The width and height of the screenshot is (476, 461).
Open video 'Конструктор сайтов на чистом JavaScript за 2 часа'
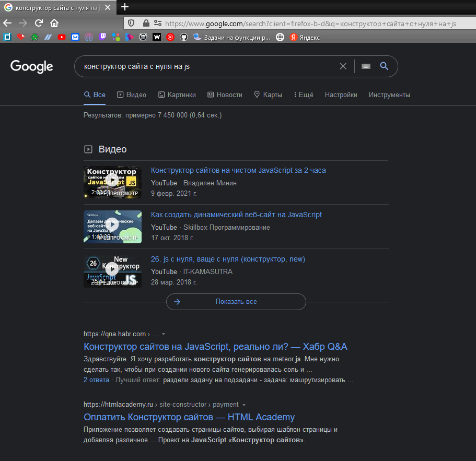click(238, 170)
